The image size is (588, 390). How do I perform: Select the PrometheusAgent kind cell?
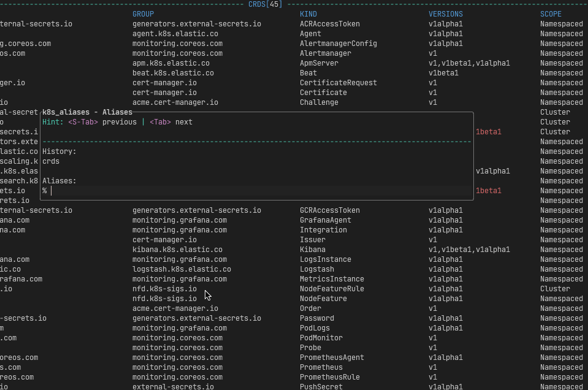tap(332, 357)
